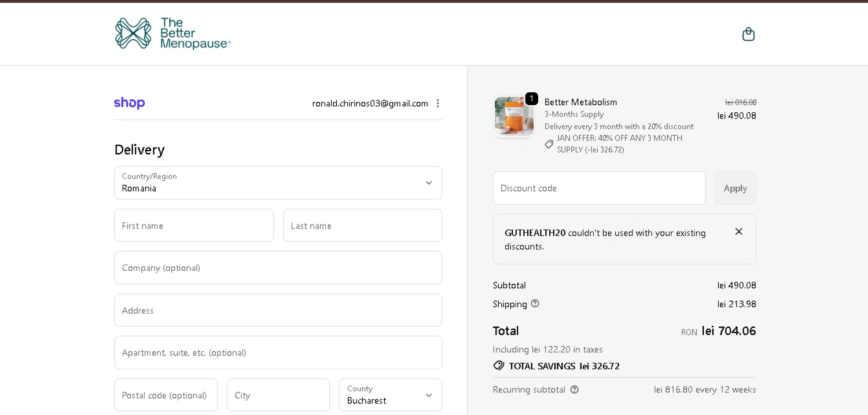This screenshot has height=415, width=868.
Task: Open account options three-dot menu
Action: point(438,103)
